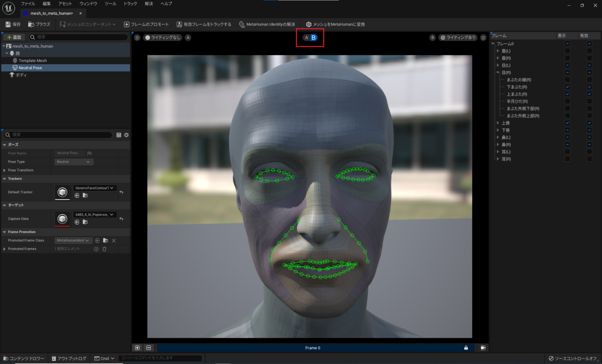
Task: Open the ウィンドウ menu
Action: (88, 4)
